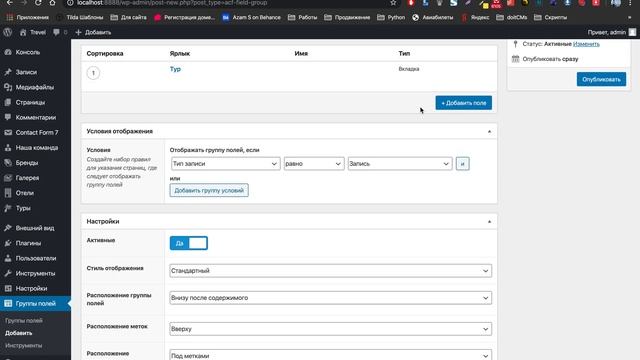Open the Расположение меток Вверху dropdown
The width and height of the screenshot is (640, 360).
[x=330, y=329]
